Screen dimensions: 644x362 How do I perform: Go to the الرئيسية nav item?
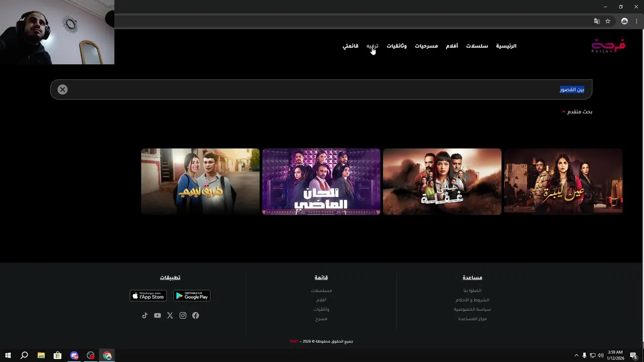506,46
